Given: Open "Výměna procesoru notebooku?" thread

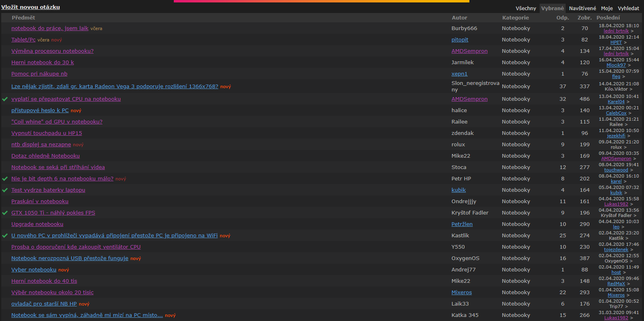Looking at the screenshot, I should 52,51.
